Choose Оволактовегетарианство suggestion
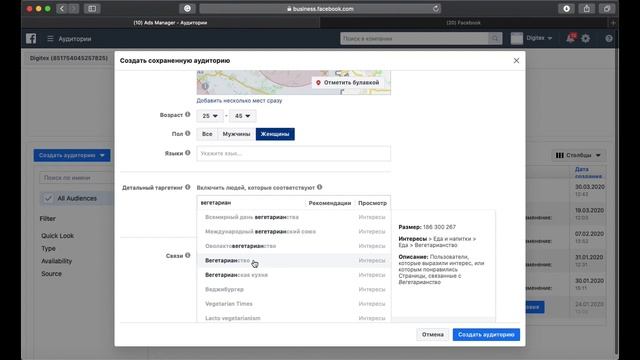 [x=293, y=246]
